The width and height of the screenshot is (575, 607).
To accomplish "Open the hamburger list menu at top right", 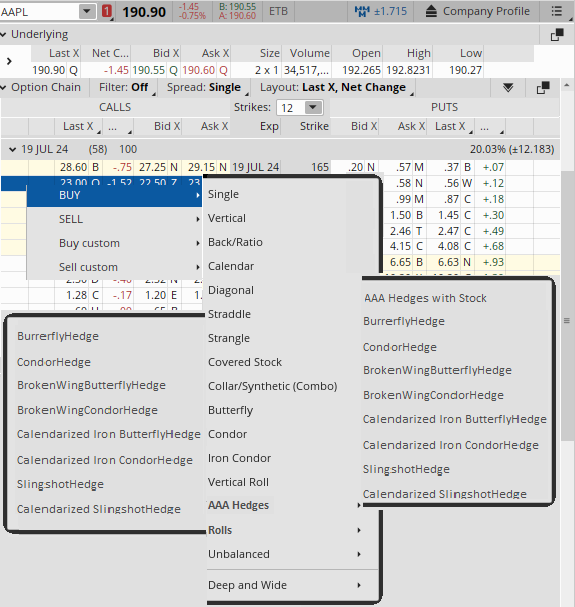I will (x=556, y=11).
